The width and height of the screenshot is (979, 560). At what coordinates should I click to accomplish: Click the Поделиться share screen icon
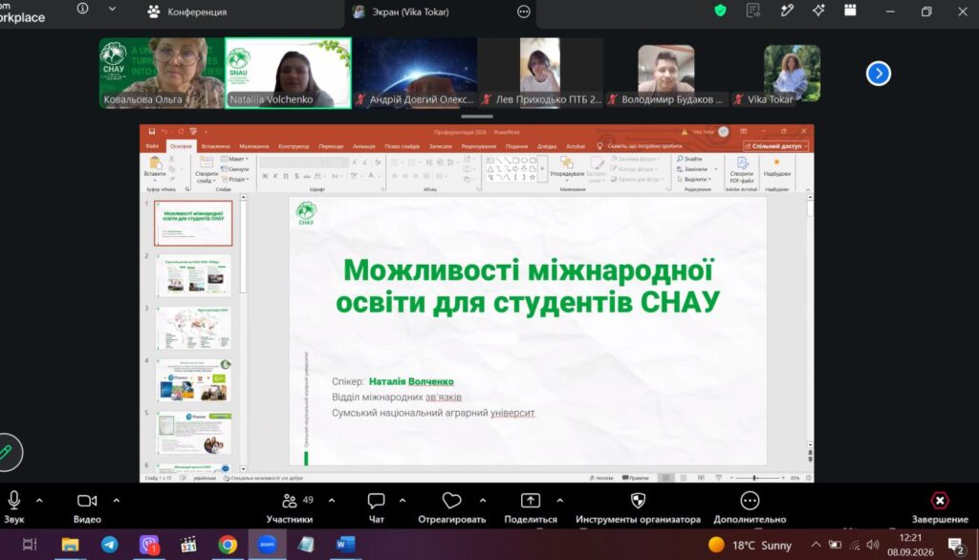coord(530,501)
